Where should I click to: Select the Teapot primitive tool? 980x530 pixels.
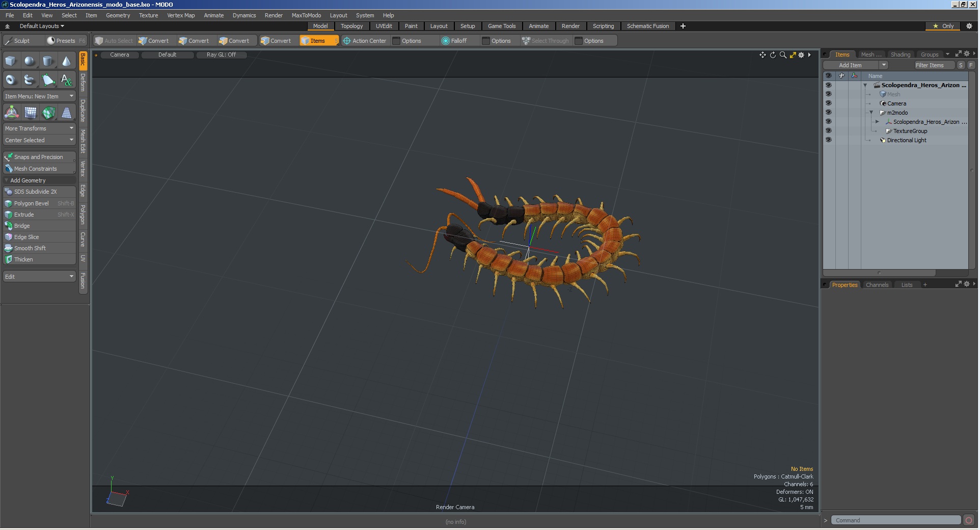point(30,80)
